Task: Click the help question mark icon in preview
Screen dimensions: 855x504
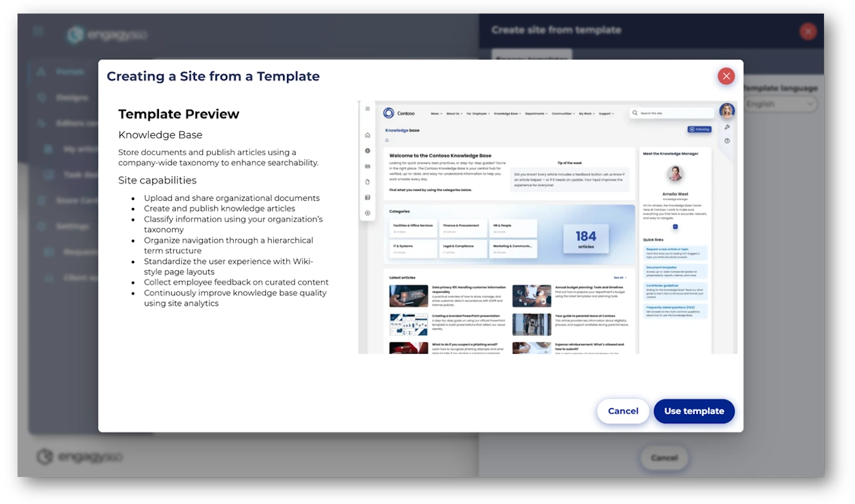Action: (x=727, y=141)
